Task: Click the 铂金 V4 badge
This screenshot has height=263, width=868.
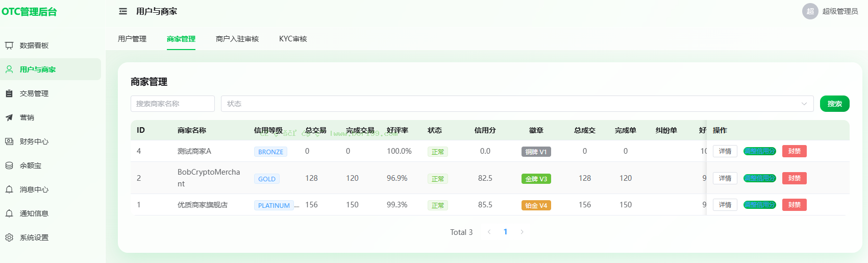Action: coord(536,205)
